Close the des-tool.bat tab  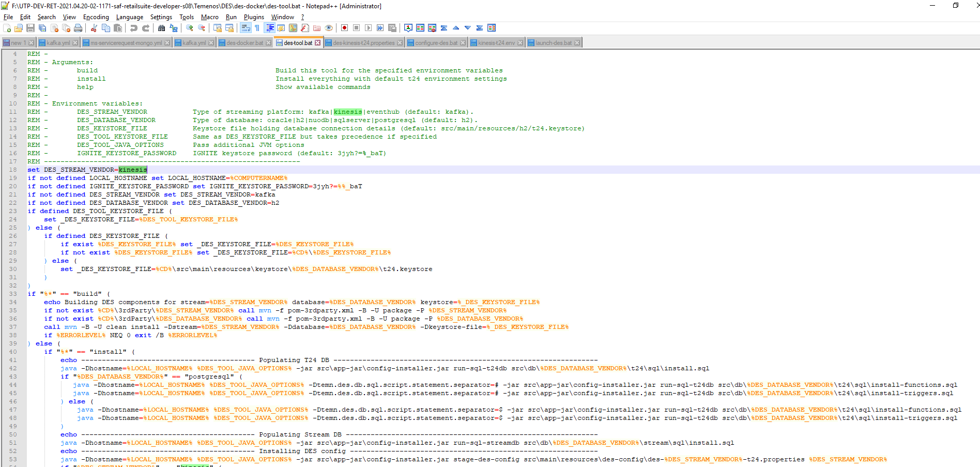[318, 43]
